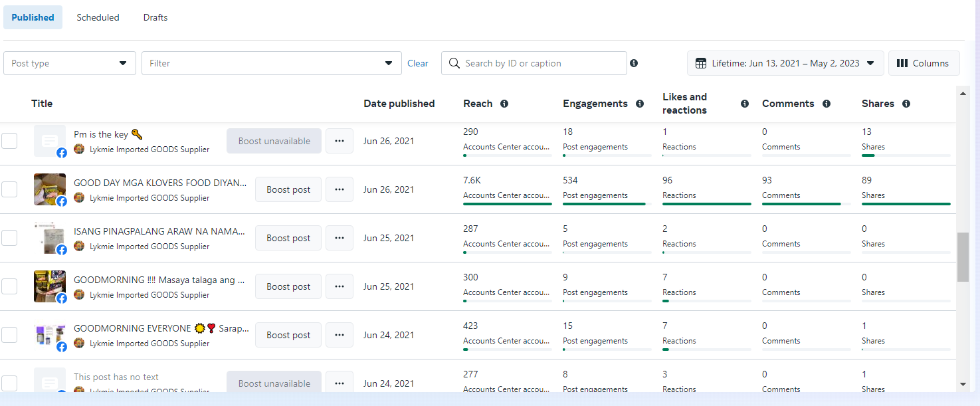Click the Clear filter link

(418, 63)
